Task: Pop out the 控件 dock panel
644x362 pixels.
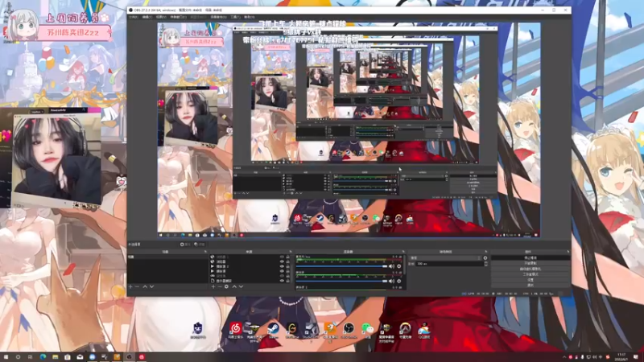Action: [568, 252]
